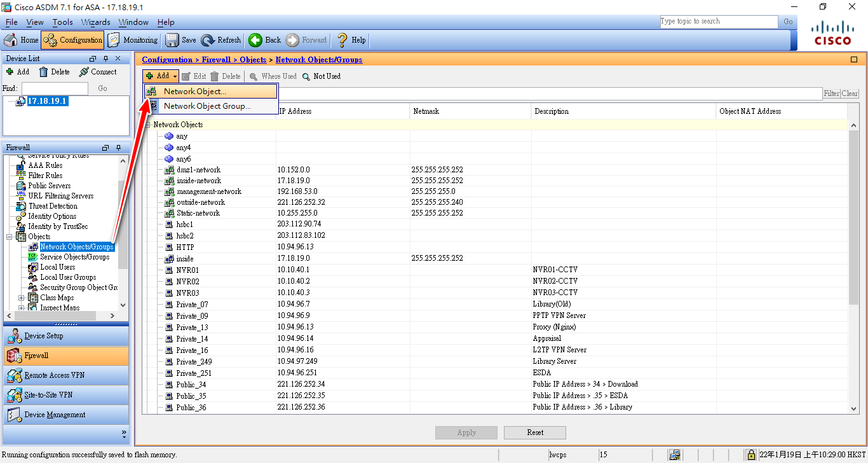Click the Save floppy disk icon
Screen dimensions: 868x463
coord(172,40)
